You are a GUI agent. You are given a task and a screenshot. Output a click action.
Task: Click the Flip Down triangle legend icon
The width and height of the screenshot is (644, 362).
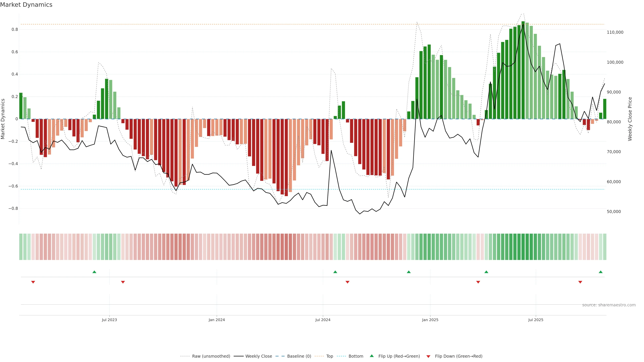click(428, 356)
